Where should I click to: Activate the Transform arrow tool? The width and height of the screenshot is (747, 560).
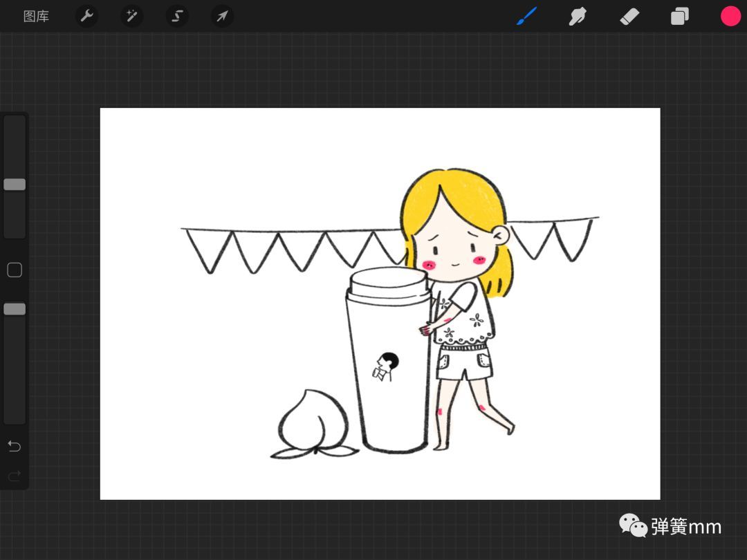click(x=222, y=16)
